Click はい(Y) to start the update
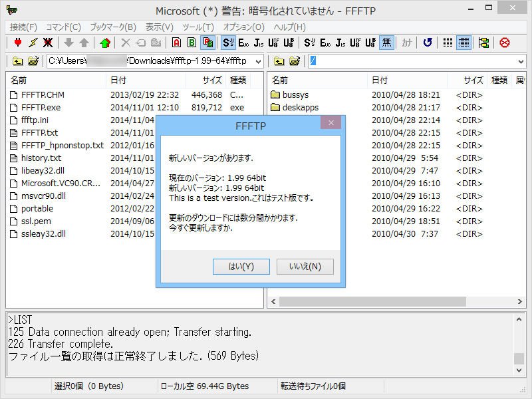 pos(241,266)
